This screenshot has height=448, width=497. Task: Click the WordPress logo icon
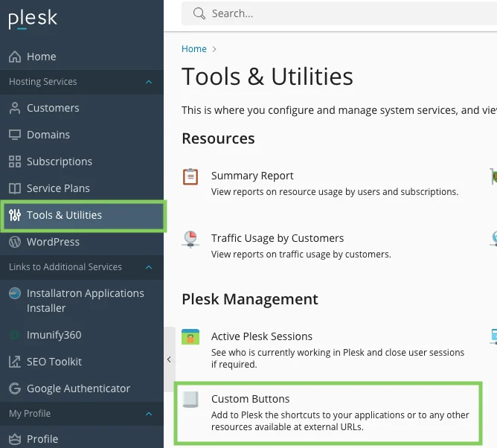pyautogui.click(x=15, y=242)
